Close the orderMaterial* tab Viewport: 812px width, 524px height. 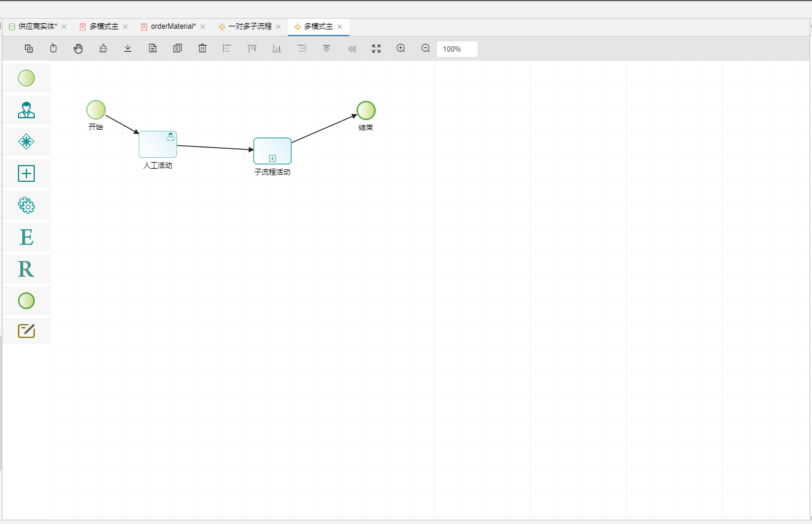click(203, 27)
